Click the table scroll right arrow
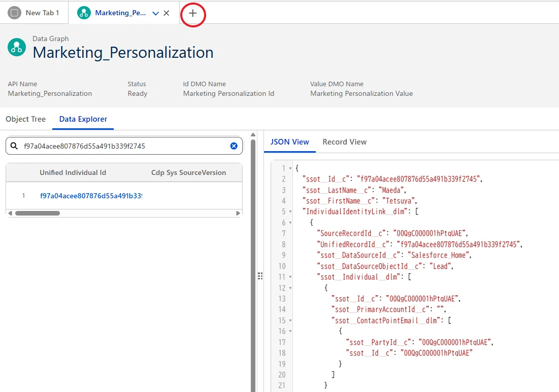The height and width of the screenshot is (392, 559). (238, 213)
